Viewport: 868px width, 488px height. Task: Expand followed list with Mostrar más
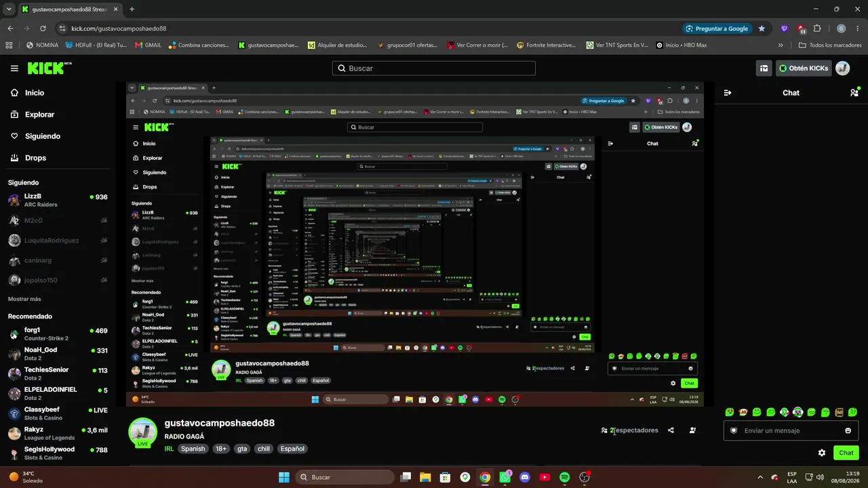point(24,299)
